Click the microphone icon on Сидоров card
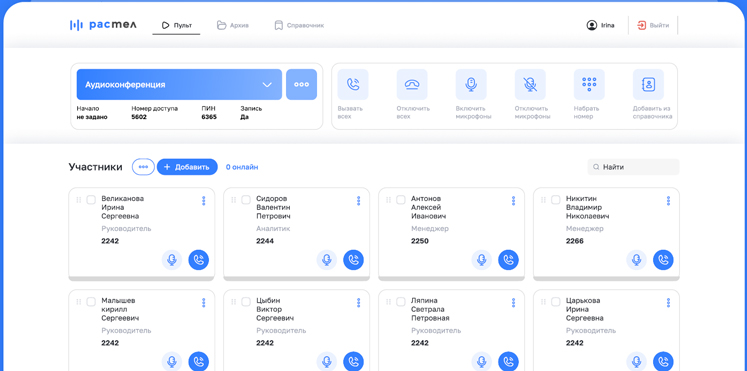The image size is (747, 371). coord(327,260)
